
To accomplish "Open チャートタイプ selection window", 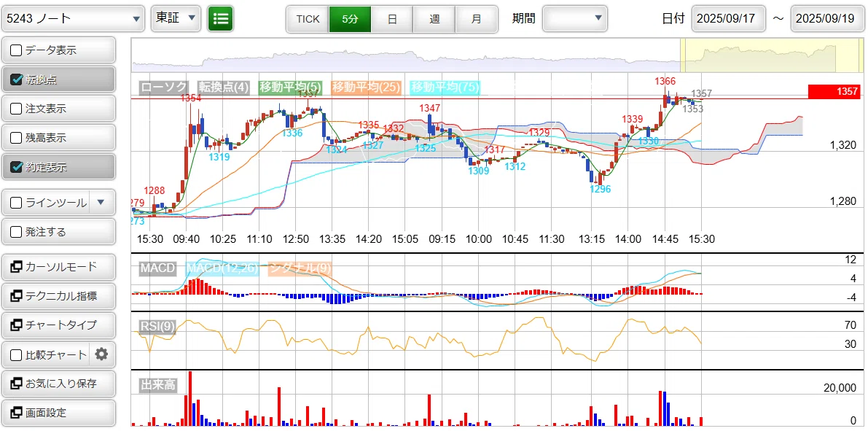I will tap(59, 325).
